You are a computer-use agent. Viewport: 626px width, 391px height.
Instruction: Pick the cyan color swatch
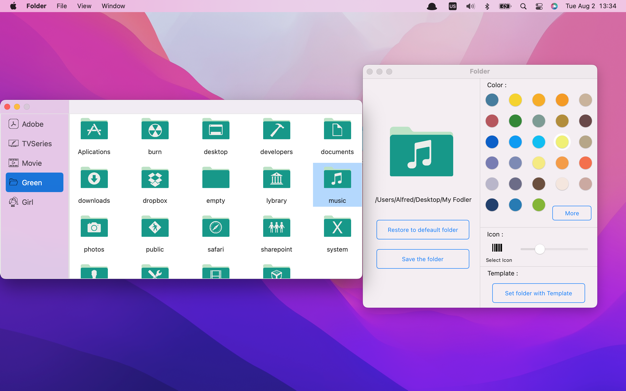point(539,142)
